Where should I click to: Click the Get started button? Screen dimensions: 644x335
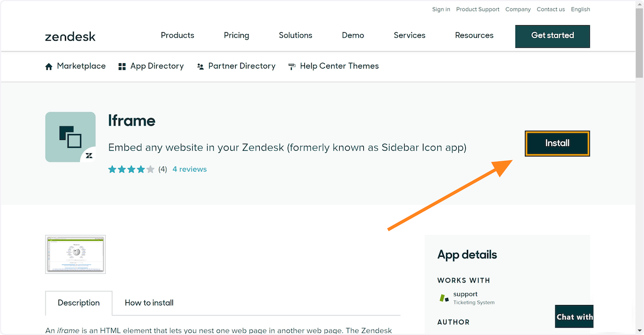[553, 36]
